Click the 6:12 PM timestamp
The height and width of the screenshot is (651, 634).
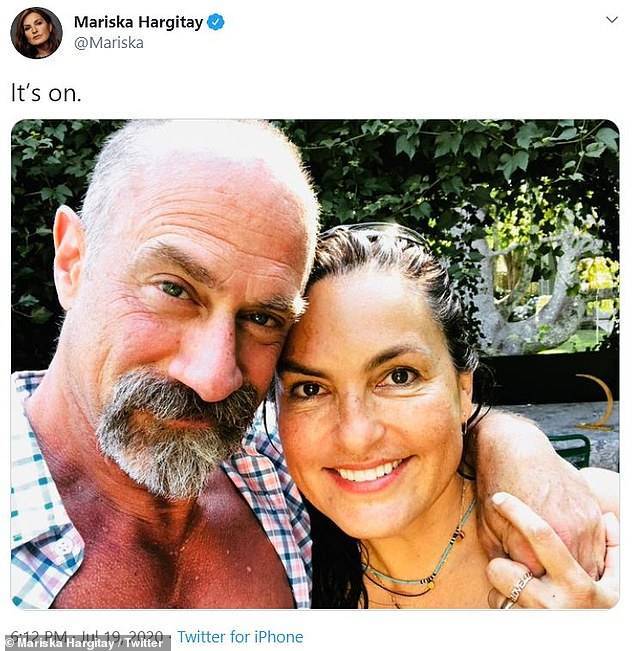click(x=38, y=636)
